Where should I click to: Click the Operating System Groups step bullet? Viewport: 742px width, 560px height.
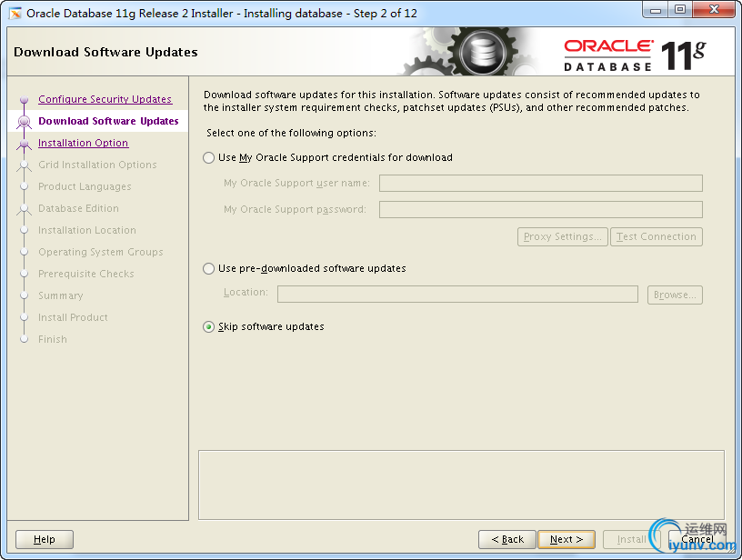[x=25, y=252]
